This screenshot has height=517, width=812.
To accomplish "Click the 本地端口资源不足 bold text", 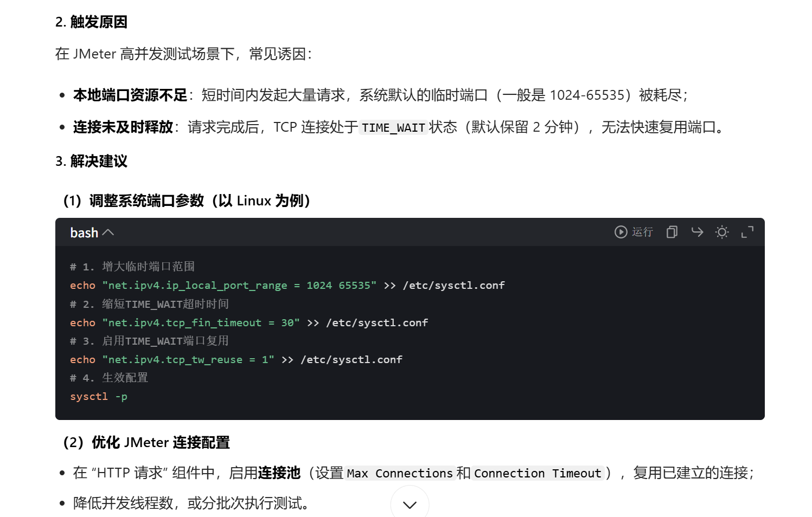I will (130, 95).
